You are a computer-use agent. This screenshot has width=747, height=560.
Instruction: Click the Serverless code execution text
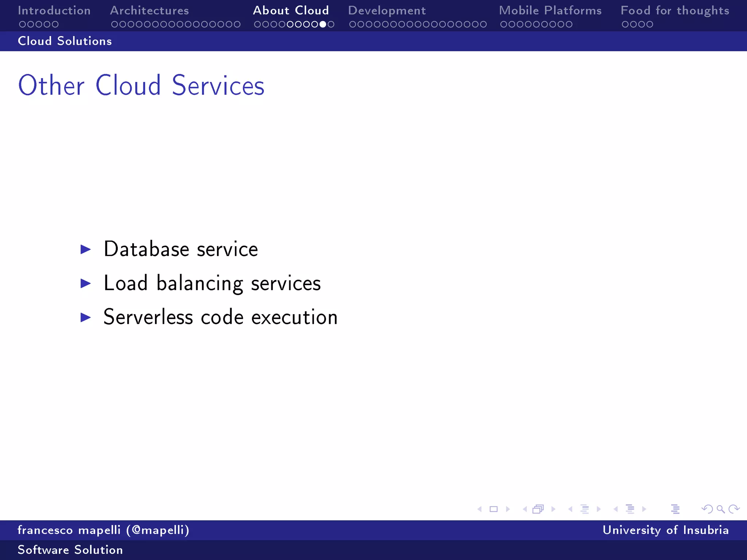point(221,317)
